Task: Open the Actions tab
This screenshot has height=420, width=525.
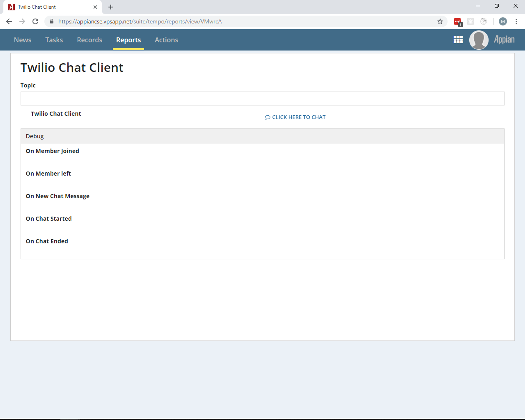Action: (x=166, y=40)
